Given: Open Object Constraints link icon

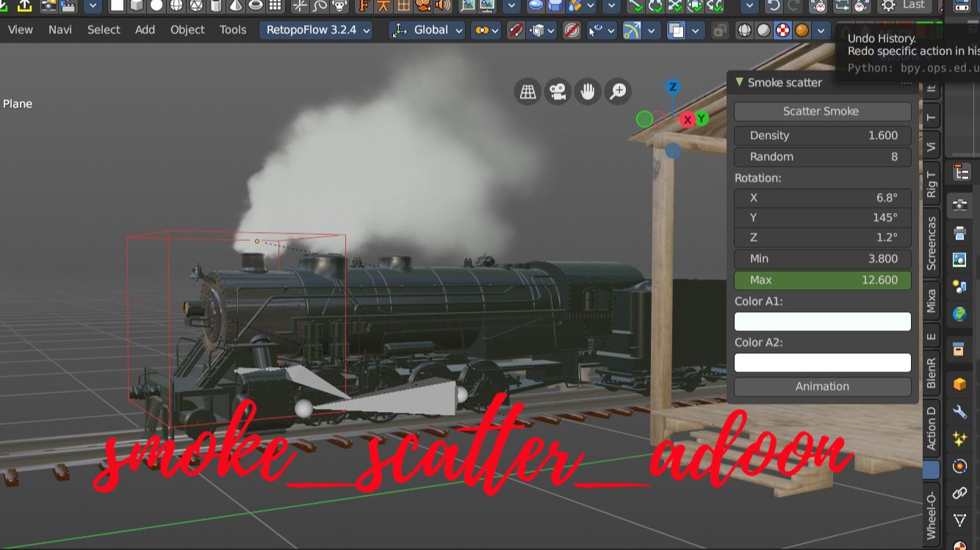Looking at the screenshot, I should point(959,493).
